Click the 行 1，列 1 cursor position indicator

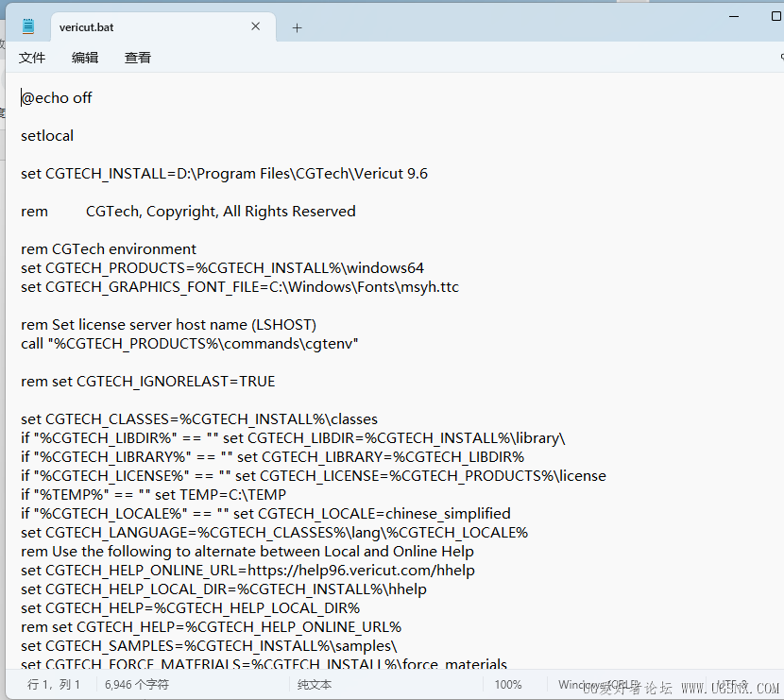coord(54,685)
